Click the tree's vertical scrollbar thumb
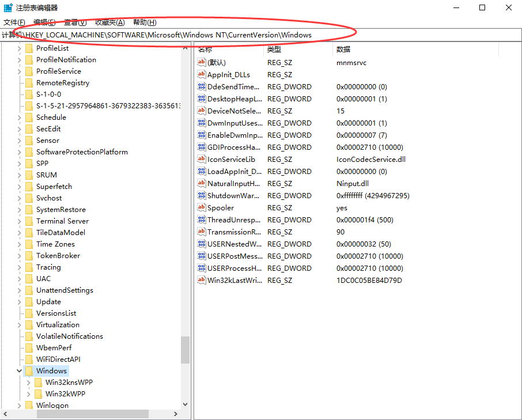 (x=185, y=350)
